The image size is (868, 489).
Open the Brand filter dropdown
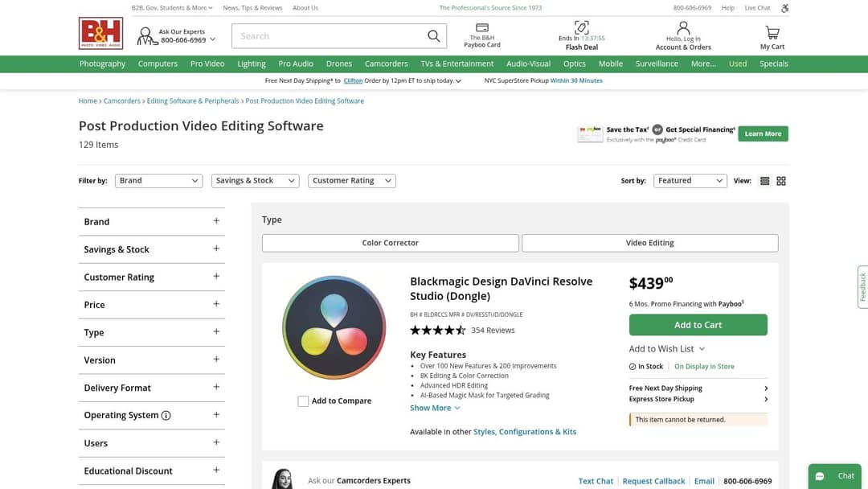[x=159, y=181]
